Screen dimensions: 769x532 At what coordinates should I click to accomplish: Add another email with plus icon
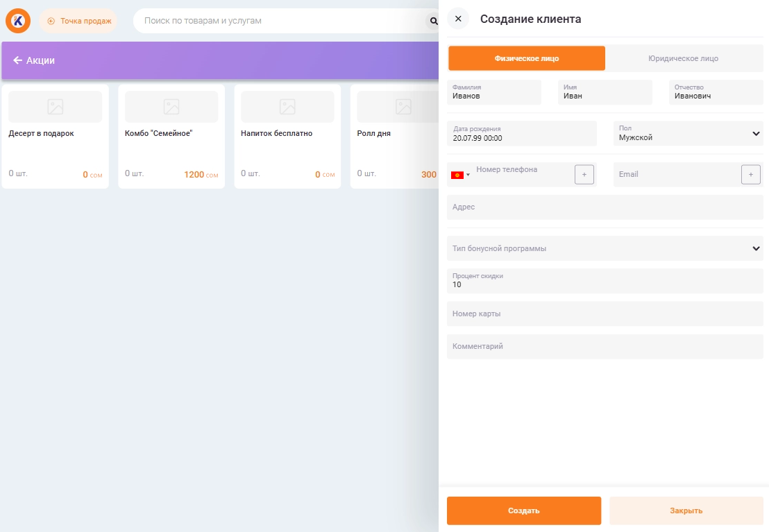(750, 175)
